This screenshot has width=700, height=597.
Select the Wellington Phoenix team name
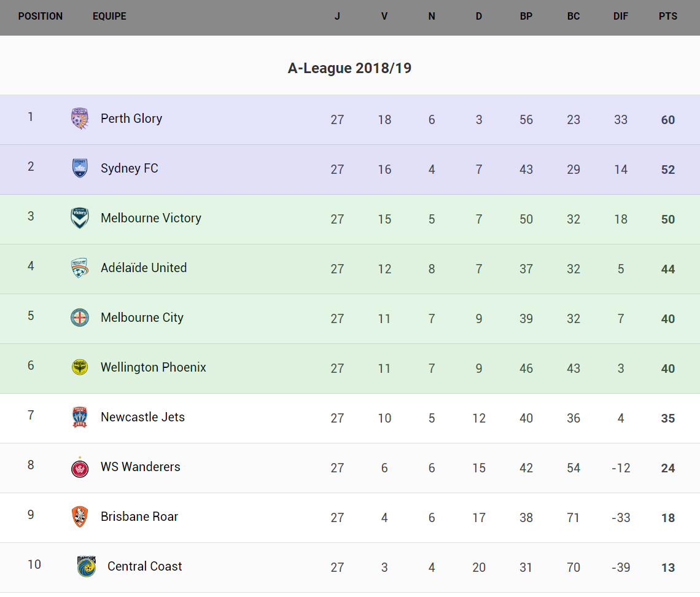(x=154, y=367)
